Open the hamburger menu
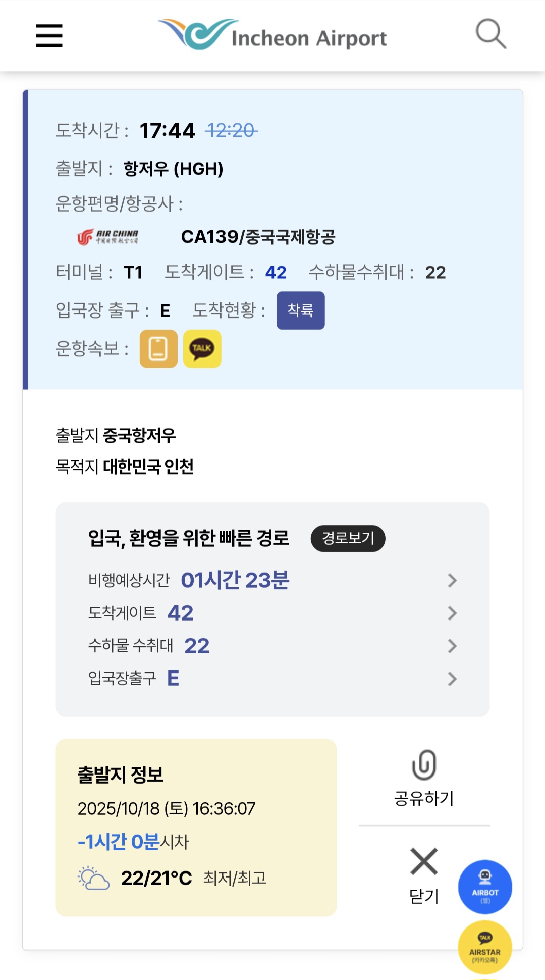 [x=49, y=36]
